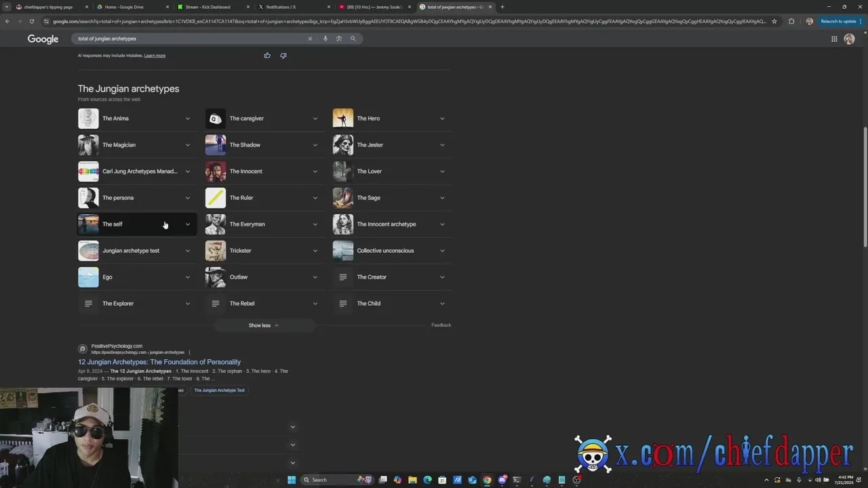Click inside the Google search input
The width and height of the screenshot is (868, 488).
tap(190, 39)
